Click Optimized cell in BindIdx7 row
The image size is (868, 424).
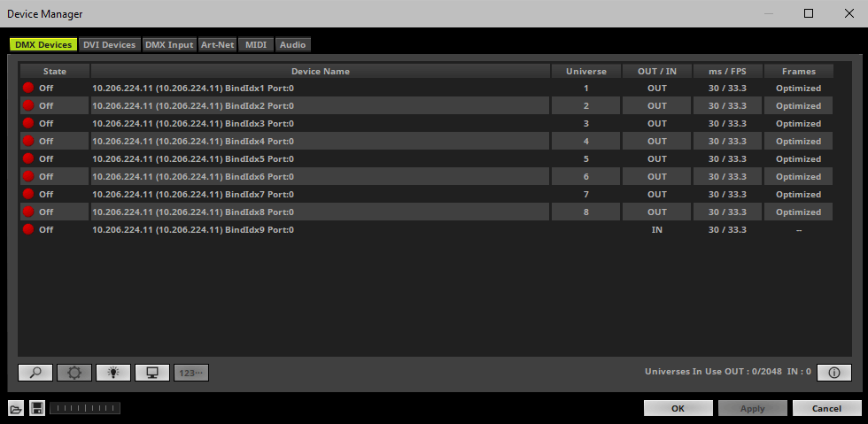798,194
